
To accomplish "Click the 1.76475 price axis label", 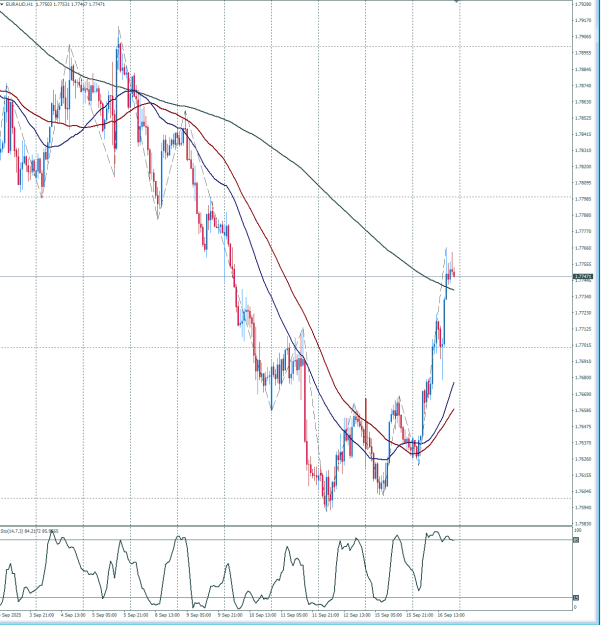I will pyautogui.click(x=582, y=426).
